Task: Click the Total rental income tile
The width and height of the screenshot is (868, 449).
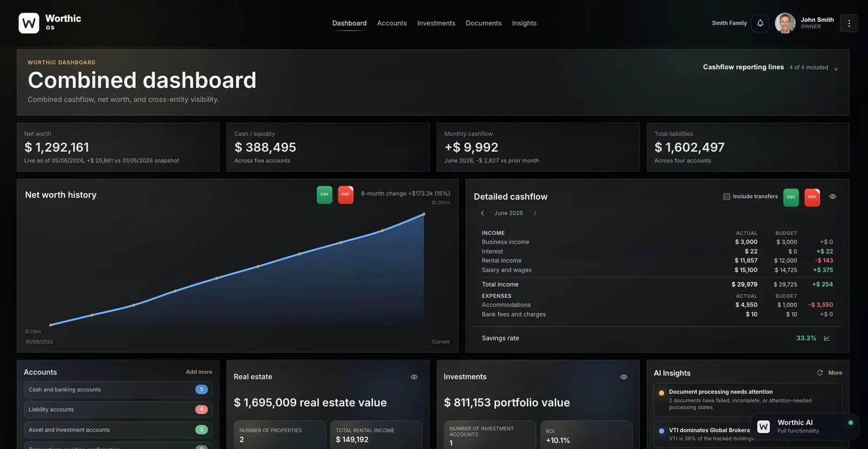Action: pos(376,434)
